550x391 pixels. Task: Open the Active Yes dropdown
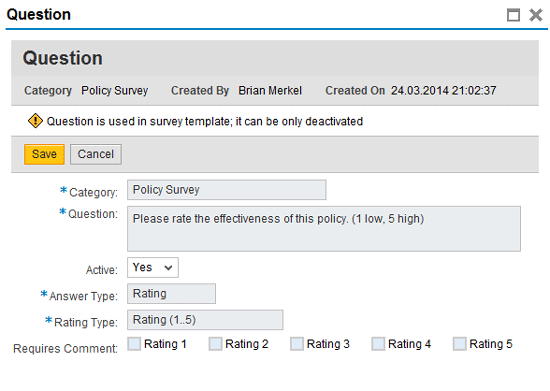coord(153,268)
